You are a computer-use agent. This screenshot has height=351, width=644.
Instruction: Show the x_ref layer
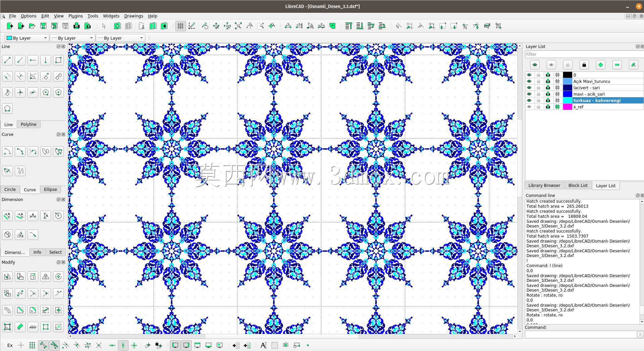click(529, 107)
